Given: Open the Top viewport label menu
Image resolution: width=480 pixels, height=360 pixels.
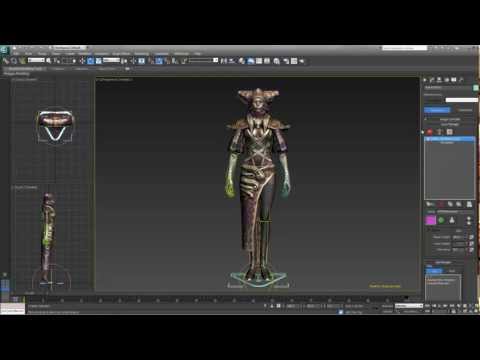Looking at the screenshot, I should 25,80.
